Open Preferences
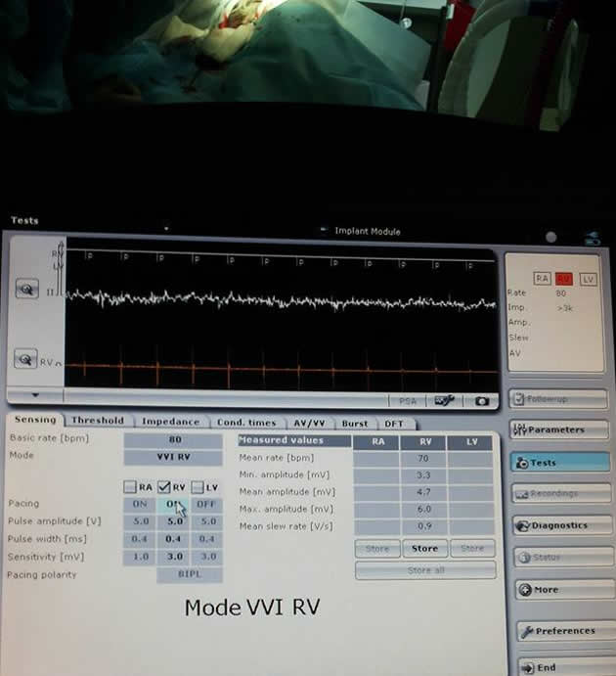616x676 pixels. click(x=566, y=631)
